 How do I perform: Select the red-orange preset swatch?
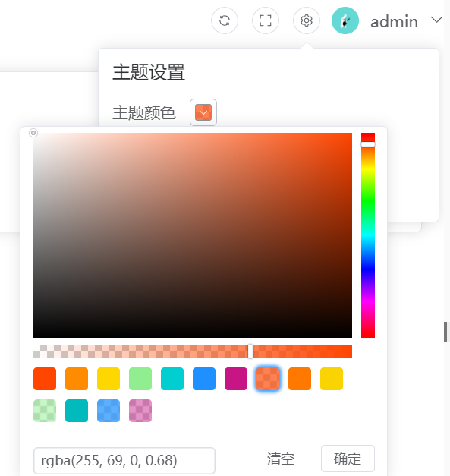(x=45, y=379)
